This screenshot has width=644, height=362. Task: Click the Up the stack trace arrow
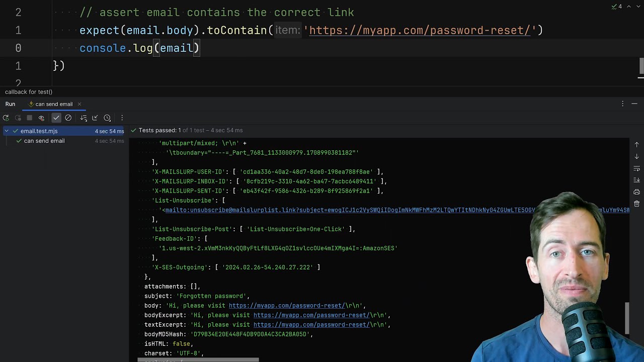pyautogui.click(x=636, y=145)
